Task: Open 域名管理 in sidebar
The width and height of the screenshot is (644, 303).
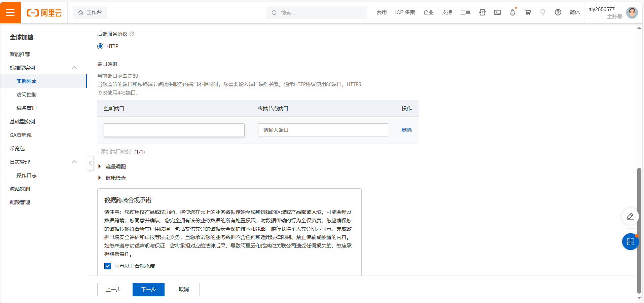Action: pos(27,108)
